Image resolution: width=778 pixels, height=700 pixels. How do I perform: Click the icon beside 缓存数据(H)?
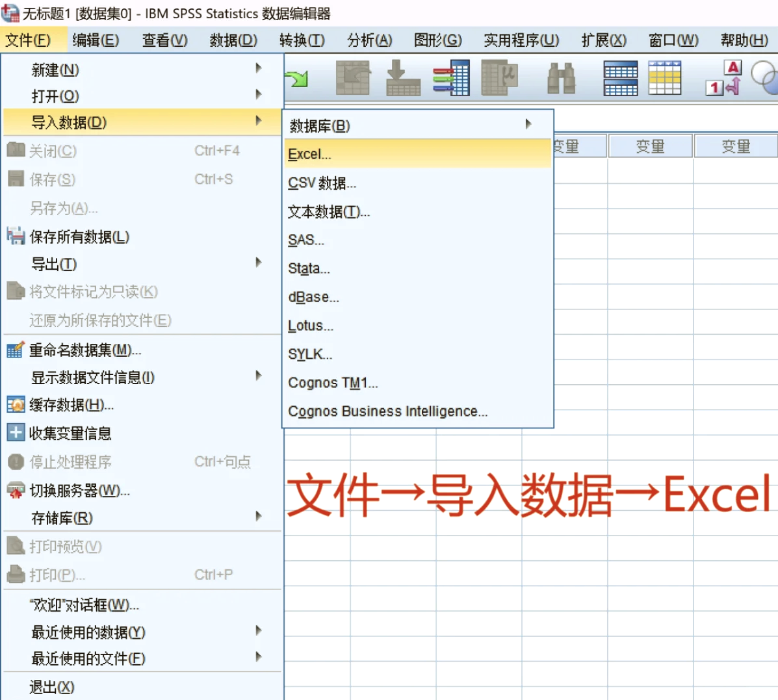pos(16,405)
